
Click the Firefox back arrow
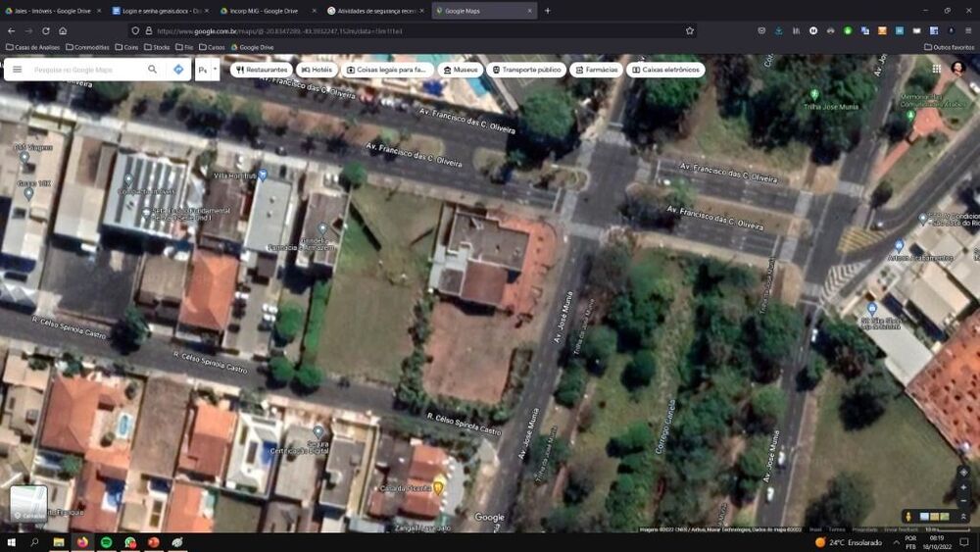pos(11,30)
